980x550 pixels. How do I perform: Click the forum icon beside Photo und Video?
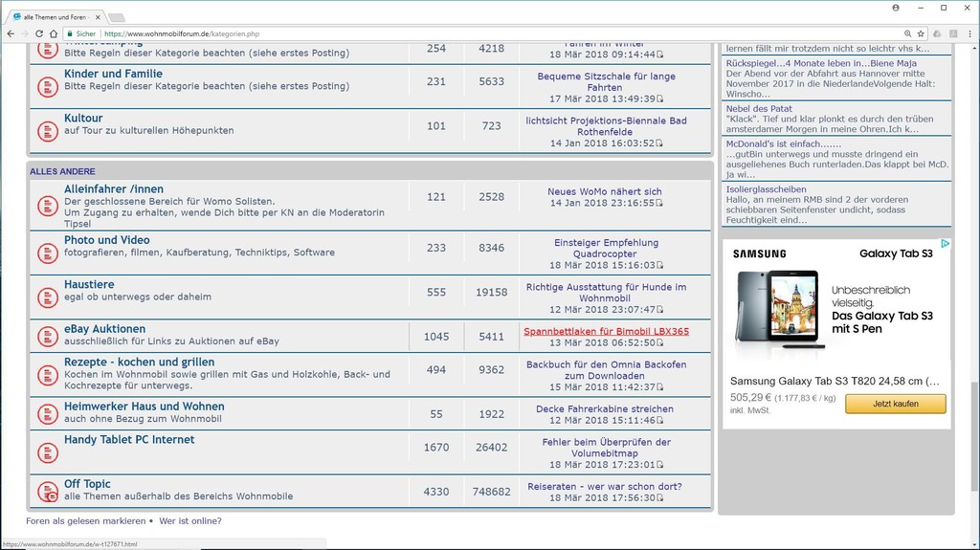coord(48,253)
